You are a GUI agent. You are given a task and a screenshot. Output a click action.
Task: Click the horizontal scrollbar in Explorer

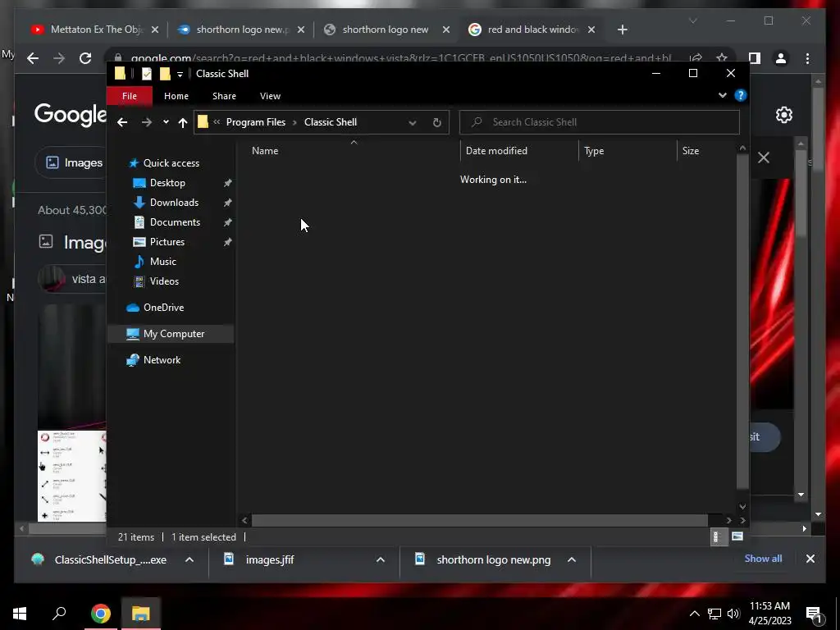(479, 520)
